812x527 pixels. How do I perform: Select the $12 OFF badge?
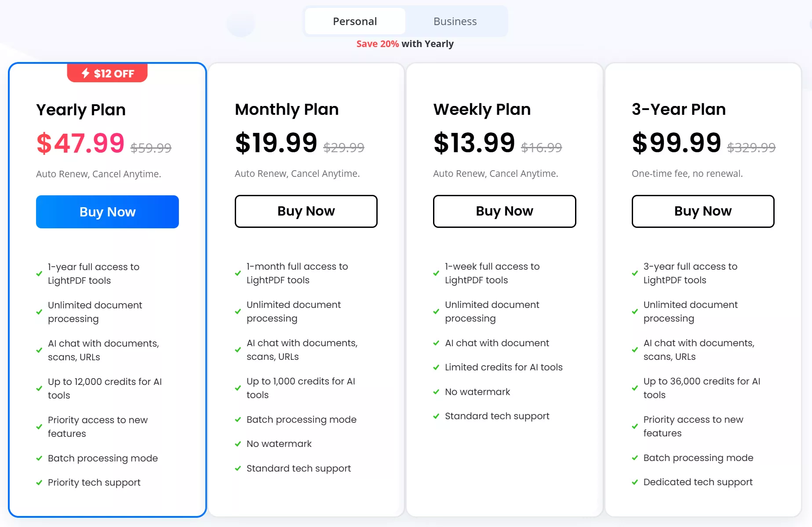(x=107, y=73)
